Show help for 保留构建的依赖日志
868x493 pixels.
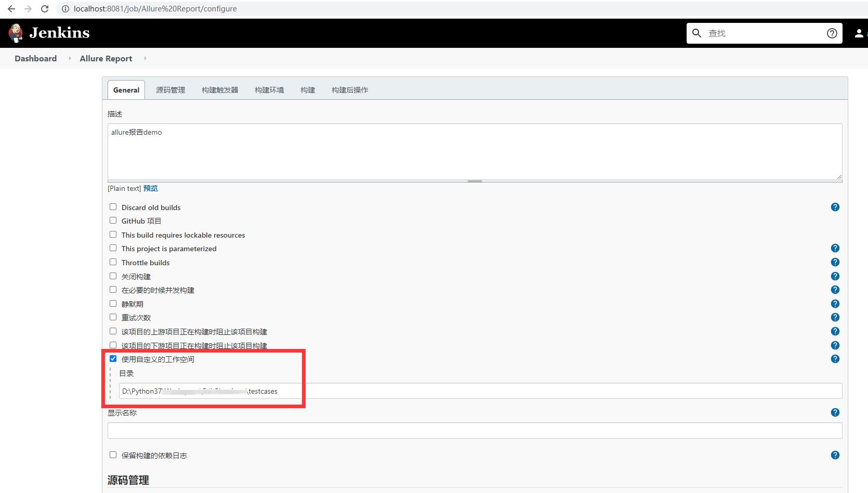click(x=835, y=455)
